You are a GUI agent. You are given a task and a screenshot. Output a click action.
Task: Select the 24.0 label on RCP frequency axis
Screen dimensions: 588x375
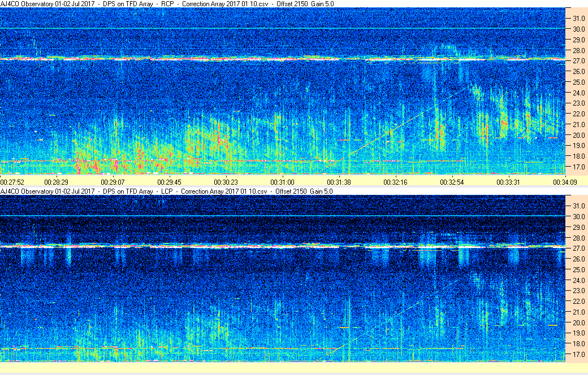pyautogui.click(x=578, y=93)
